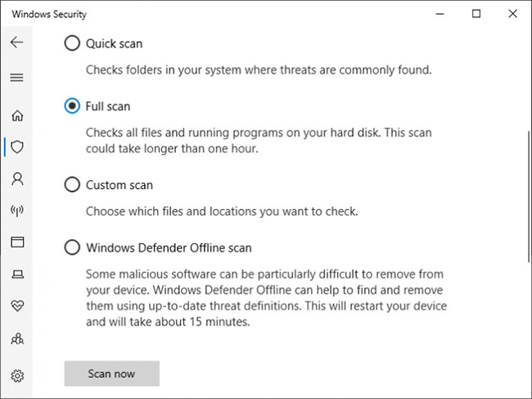The image size is (532, 399).
Task: Go back using the back arrow
Action: tap(16, 43)
